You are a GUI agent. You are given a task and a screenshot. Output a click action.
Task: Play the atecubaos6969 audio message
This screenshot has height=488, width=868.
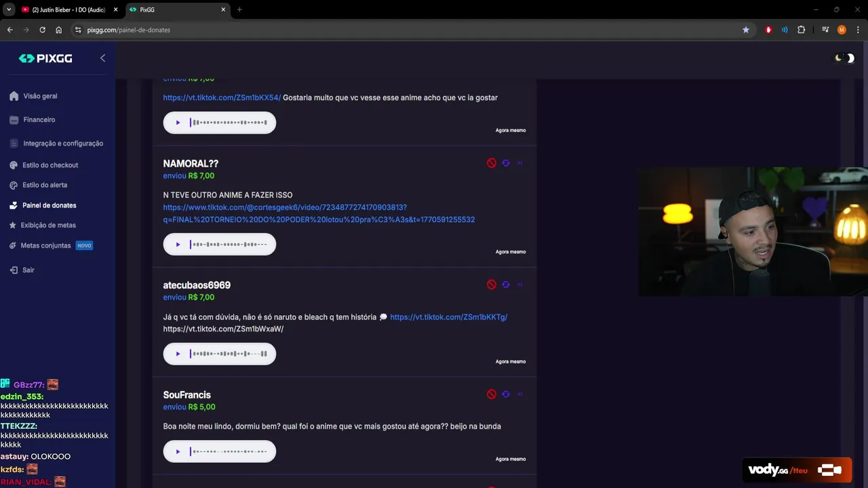click(178, 354)
